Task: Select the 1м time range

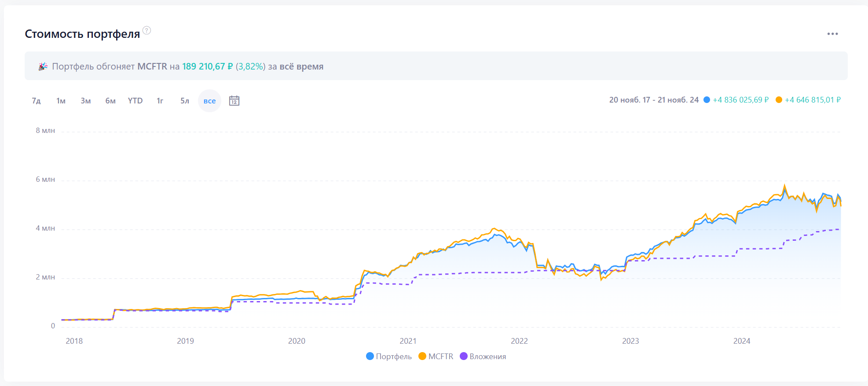Action: coord(61,101)
